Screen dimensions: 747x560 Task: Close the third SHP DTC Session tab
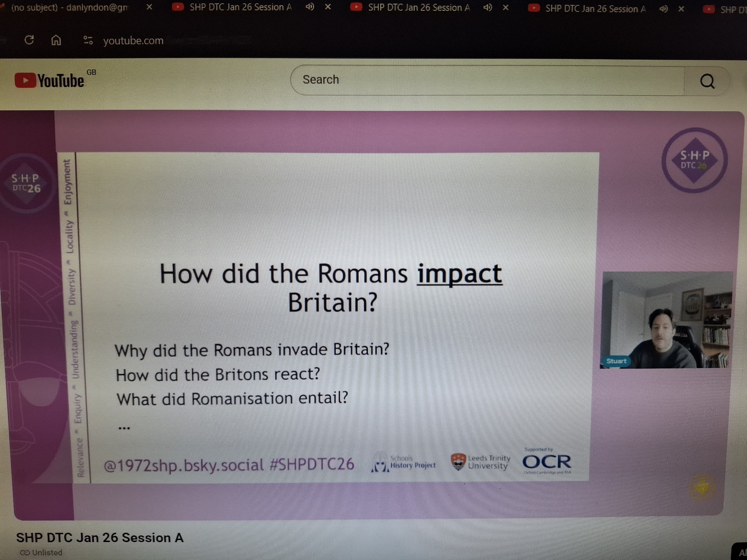(x=681, y=9)
